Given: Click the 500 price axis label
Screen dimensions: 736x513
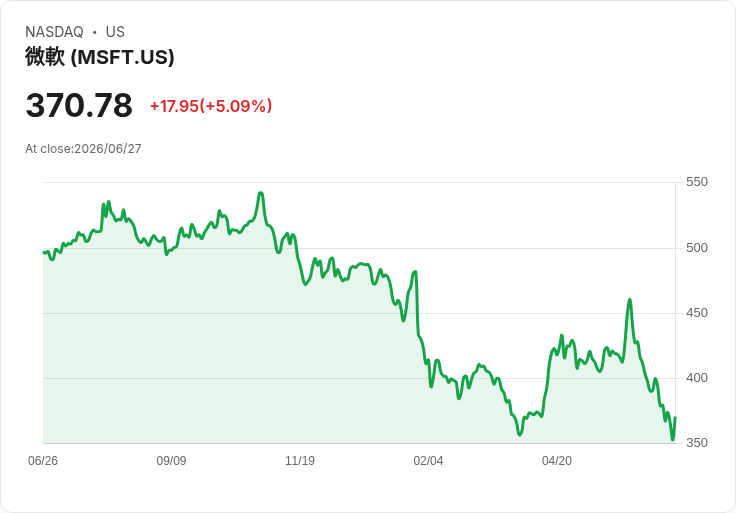Looking at the screenshot, I should pos(697,248).
